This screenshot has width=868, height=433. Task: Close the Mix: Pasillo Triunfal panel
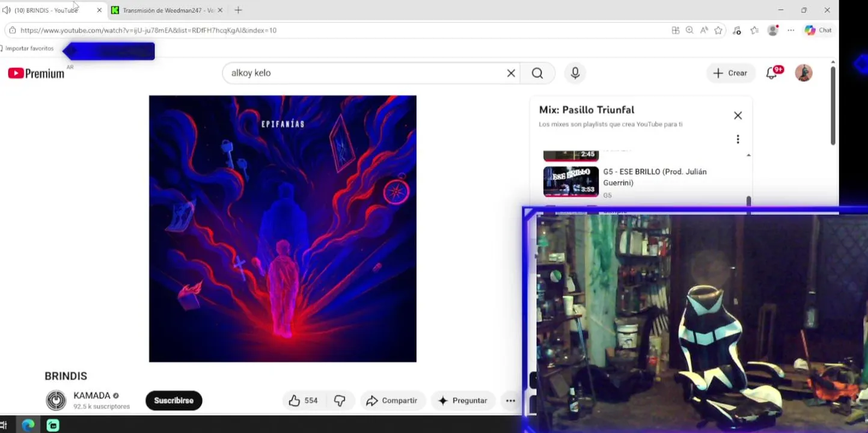point(738,115)
